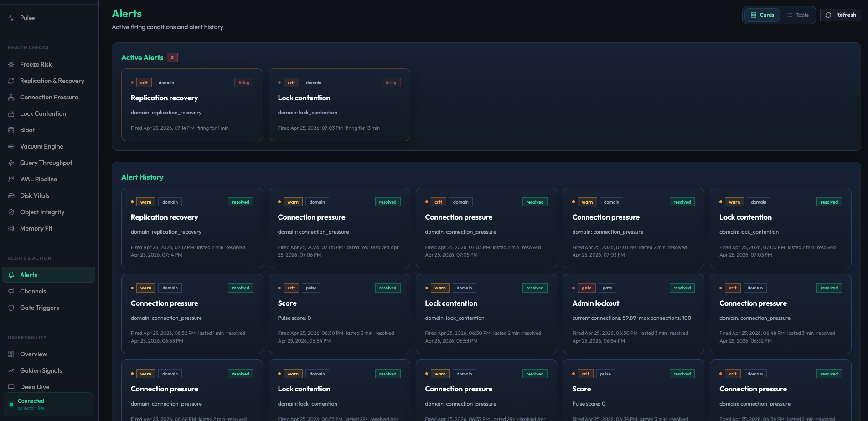Open Lock contention card fired 07:00 PM
This screenshot has height=421, width=868.
pyautogui.click(x=780, y=228)
